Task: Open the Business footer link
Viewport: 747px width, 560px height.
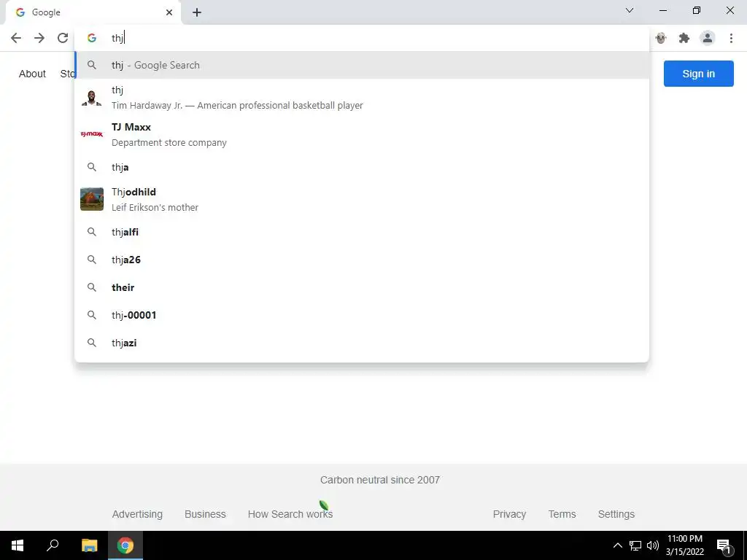Action: point(205,514)
